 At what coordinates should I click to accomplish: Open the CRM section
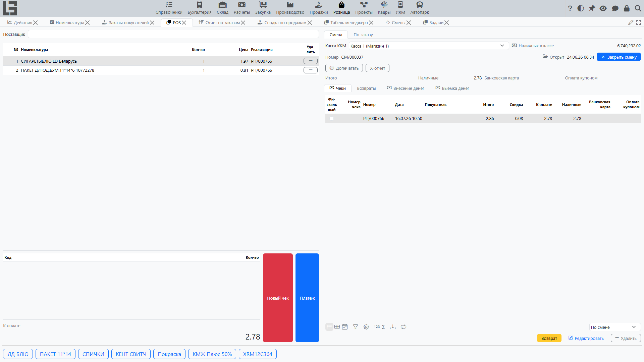click(400, 8)
